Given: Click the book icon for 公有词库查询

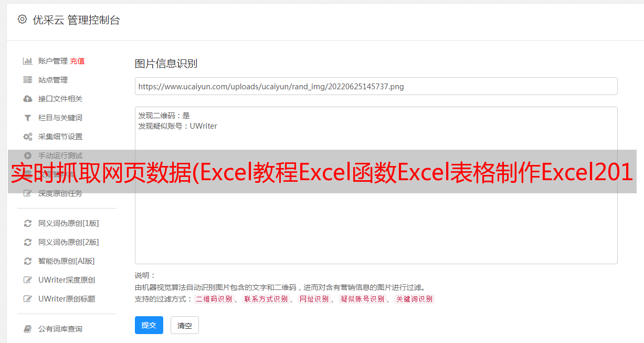Looking at the screenshot, I should [28, 329].
